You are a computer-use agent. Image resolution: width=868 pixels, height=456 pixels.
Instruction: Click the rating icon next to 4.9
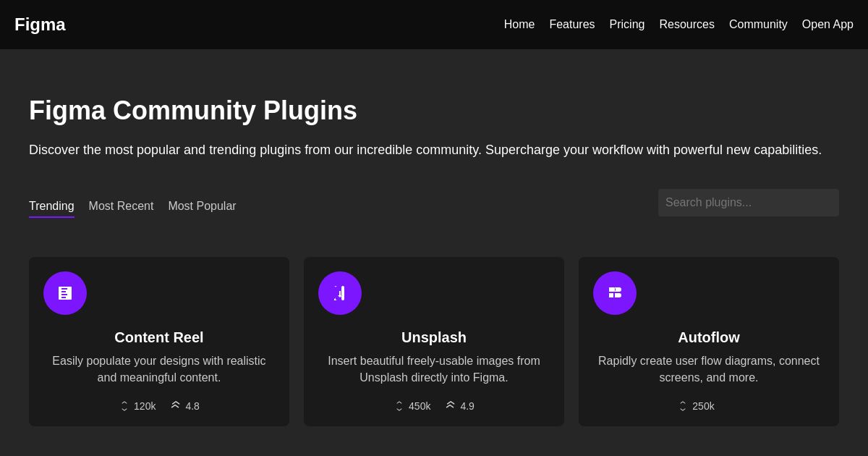pyautogui.click(x=451, y=405)
